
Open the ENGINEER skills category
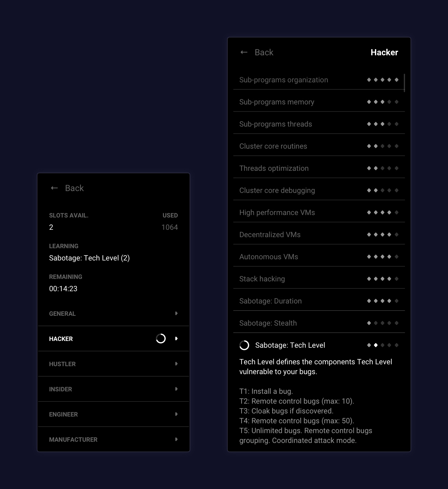click(x=64, y=414)
